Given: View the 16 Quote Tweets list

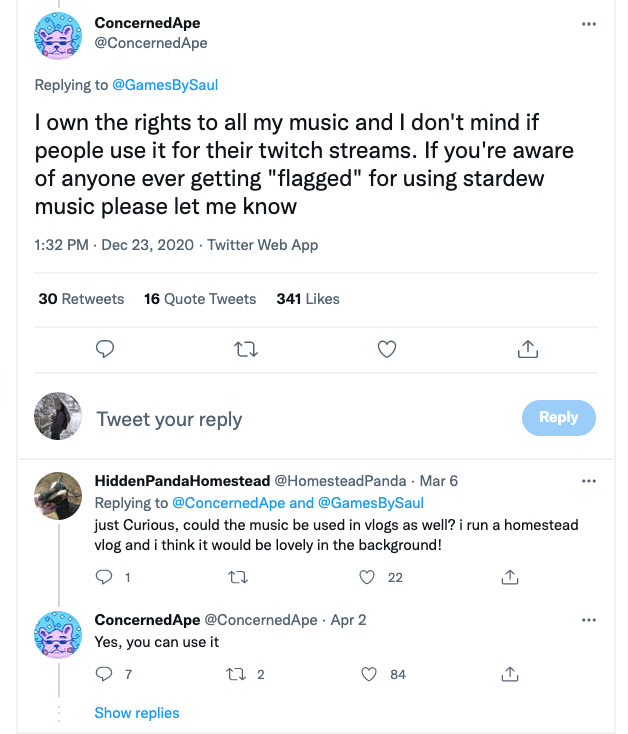Looking at the screenshot, I should point(200,298).
